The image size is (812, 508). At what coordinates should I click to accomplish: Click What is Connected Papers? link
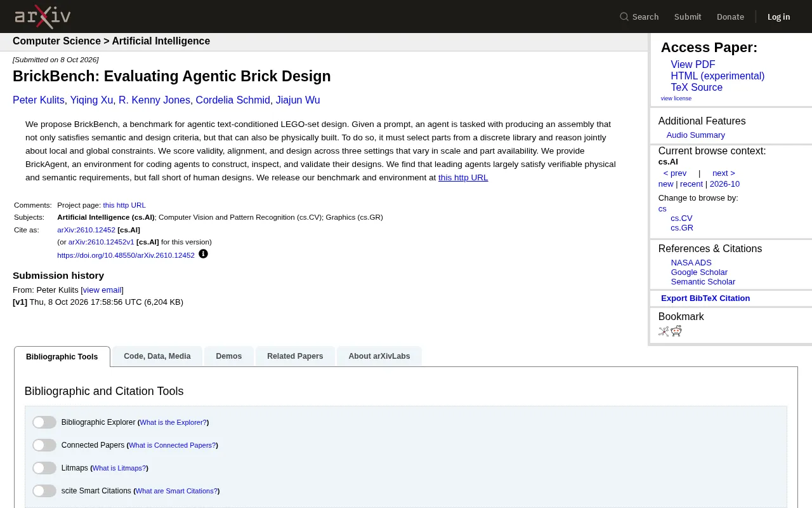click(x=173, y=446)
